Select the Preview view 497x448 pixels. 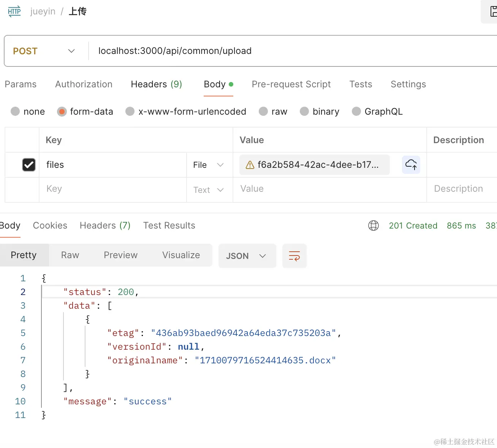[121, 255]
